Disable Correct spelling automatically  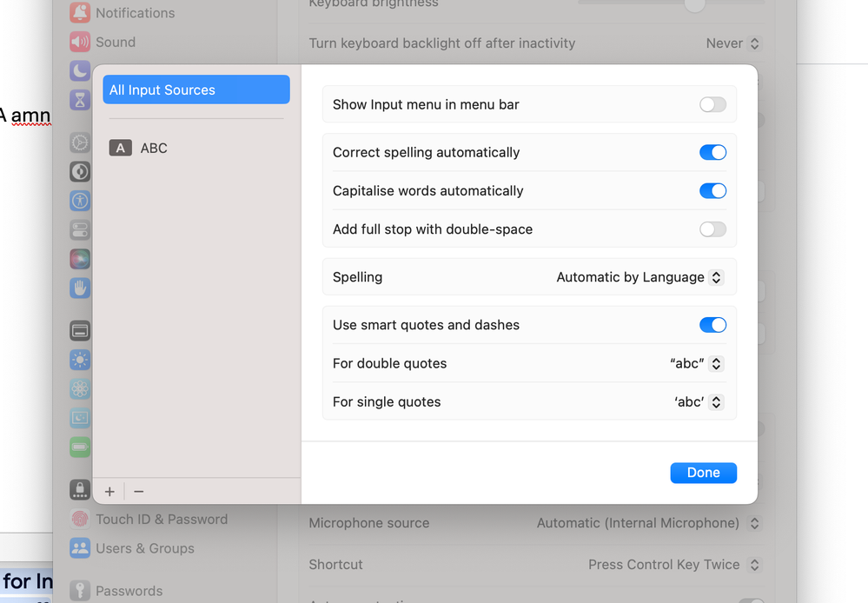pos(712,152)
